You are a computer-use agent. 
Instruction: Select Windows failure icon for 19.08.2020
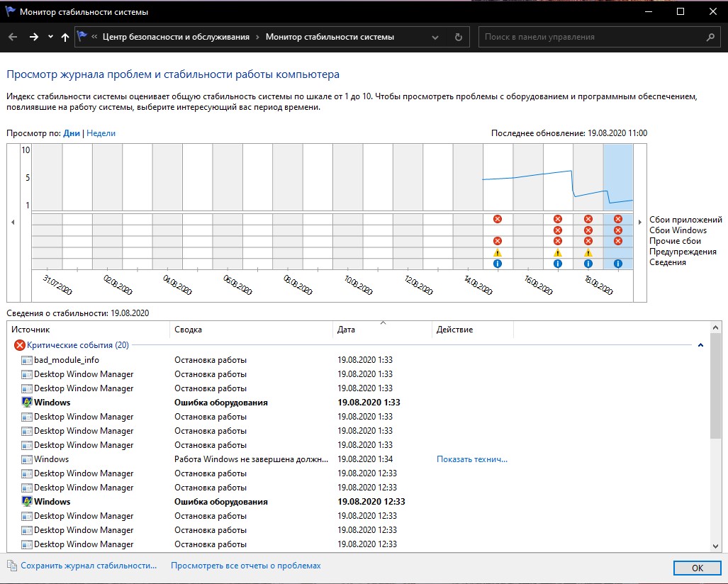click(618, 230)
